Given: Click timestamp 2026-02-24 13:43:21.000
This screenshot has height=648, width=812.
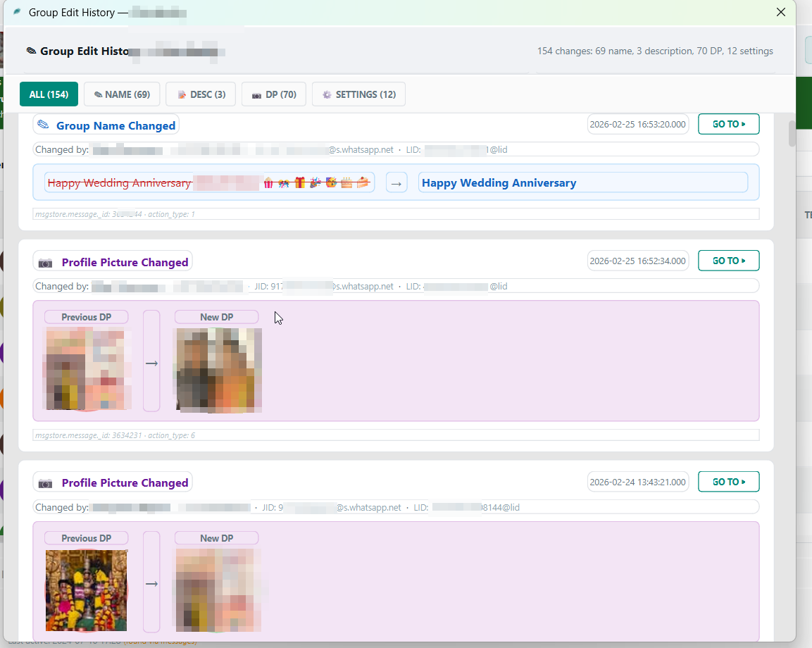Looking at the screenshot, I should (637, 482).
